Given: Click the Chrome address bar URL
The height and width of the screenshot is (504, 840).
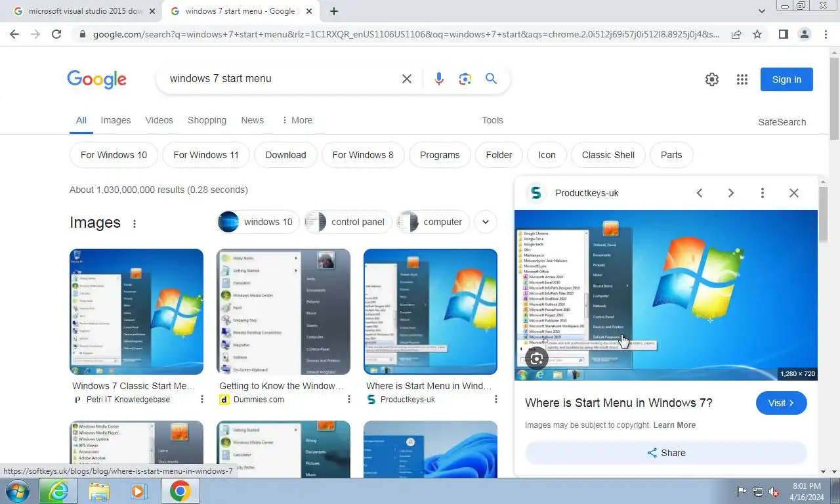Looking at the screenshot, I should (406, 34).
